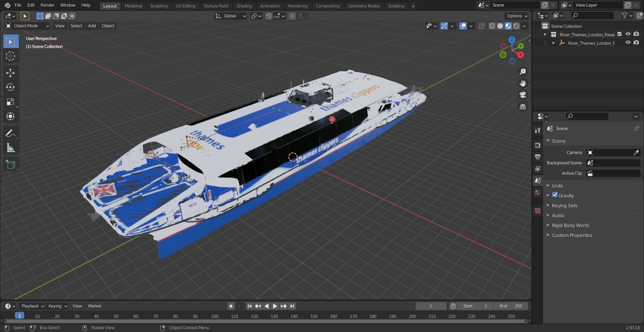Switch to the UV Editing workspace tab
644x332 pixels.
185,6
